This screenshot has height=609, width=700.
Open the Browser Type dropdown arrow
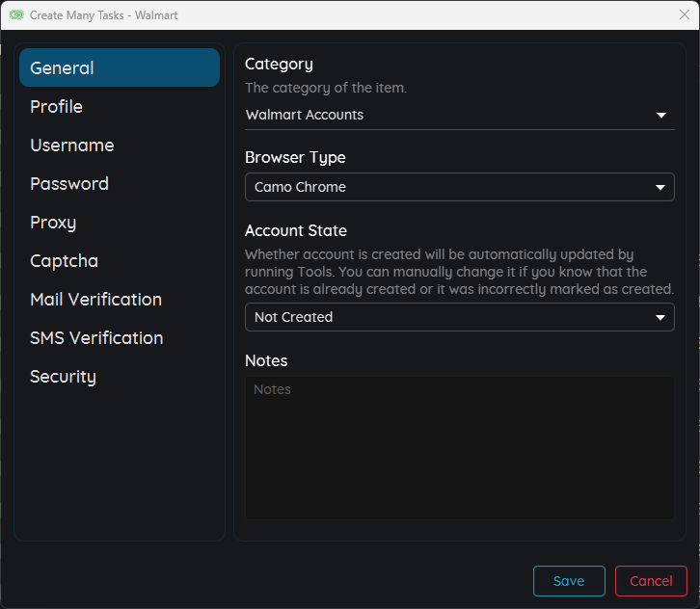coord(660,187)
